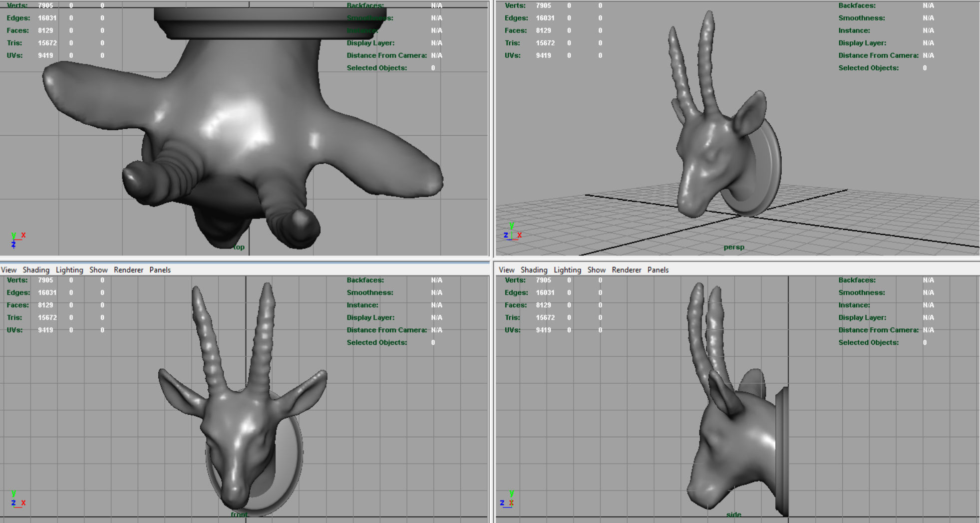Click 'Tris:' label in persp viewport
The image size is (980, 523).
click(512, 43)
